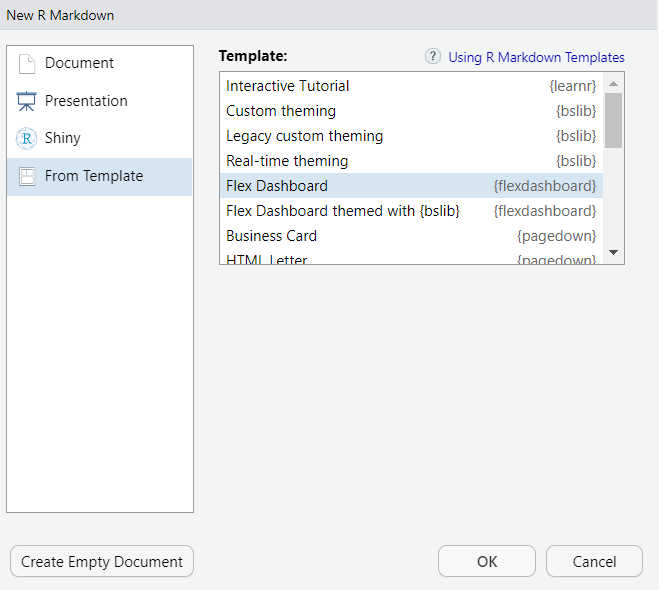This screenshot has width=659, height=590.
Task: Pick the Real-time theming template
Action: 287,161
